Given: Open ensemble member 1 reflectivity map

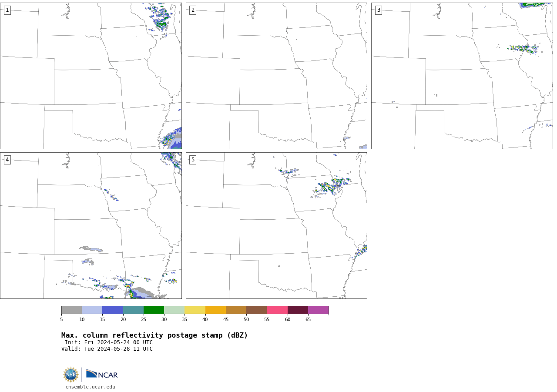Looking at the screenshot, I should click(91, 76).
